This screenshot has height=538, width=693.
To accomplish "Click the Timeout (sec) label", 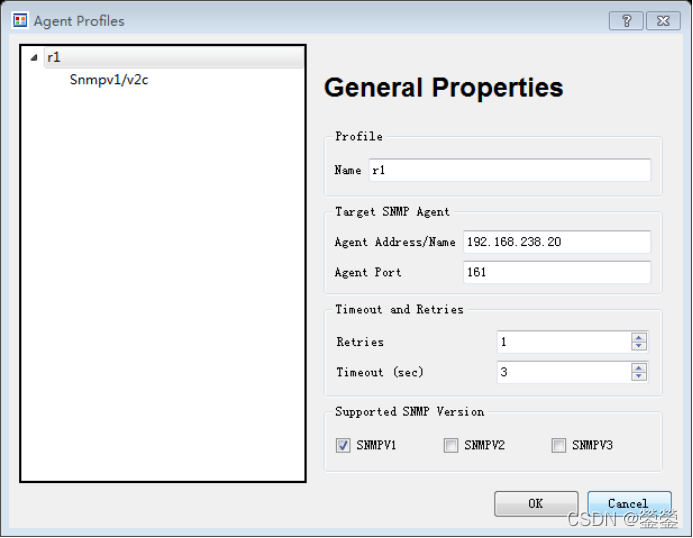I will pos(380,372).
